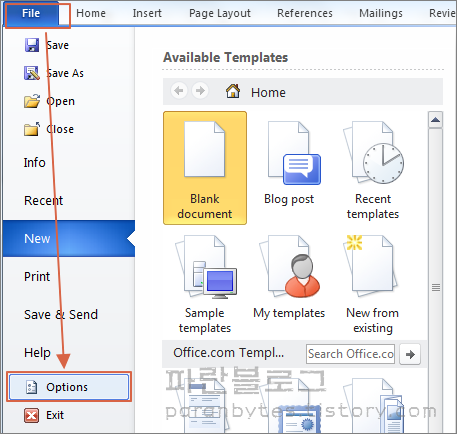Switch to the Review tab
The height and width of the screenshot is (434, 457).
pyautogui.click(x=443, y=13)
